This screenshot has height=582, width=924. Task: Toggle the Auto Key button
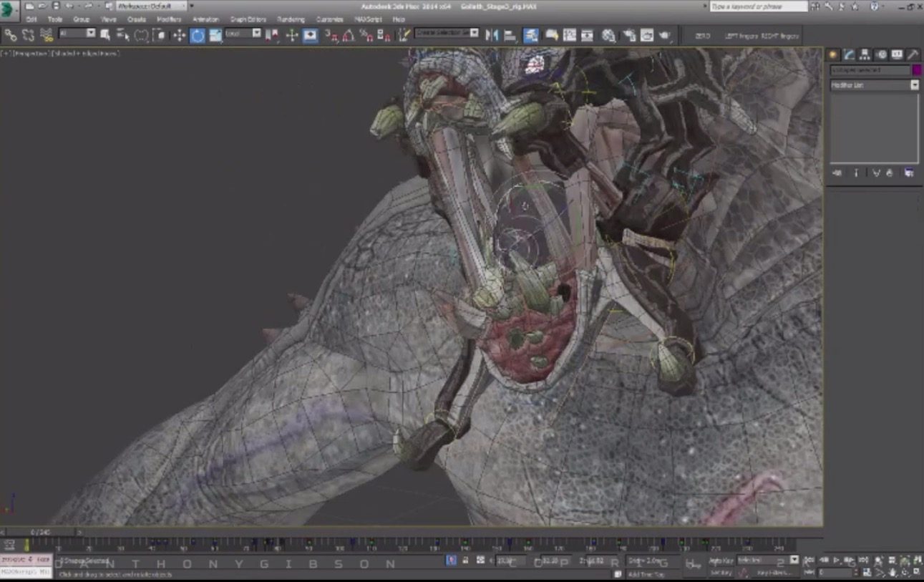pyautogui.click(x=721, y=560)
